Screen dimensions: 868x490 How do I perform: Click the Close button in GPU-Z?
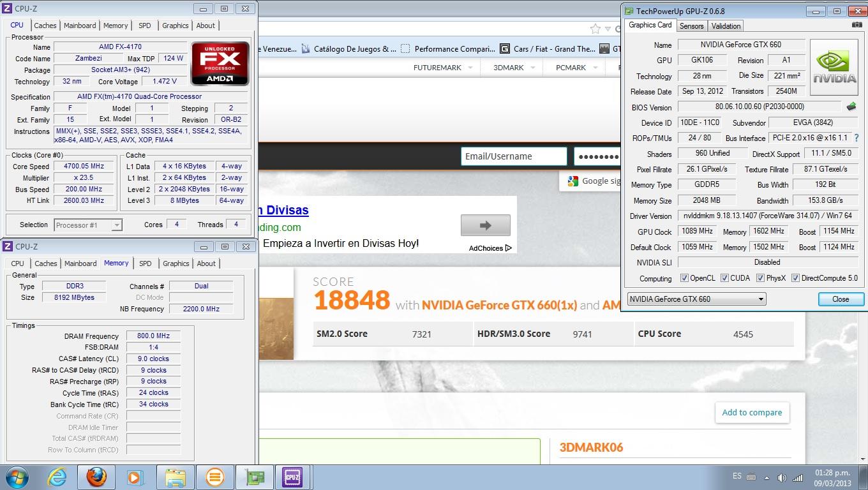click(840, 299)
